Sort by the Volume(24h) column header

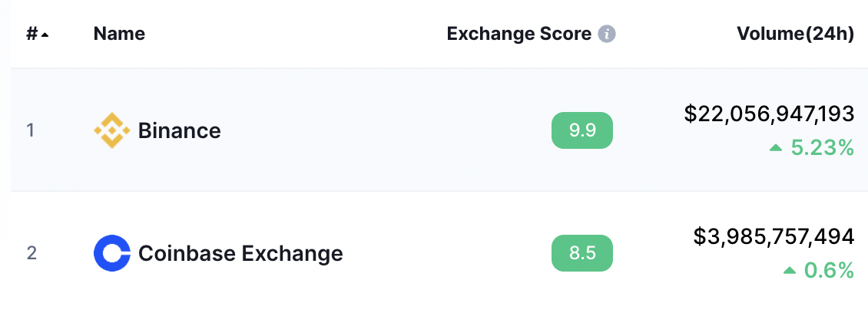[x=796, y=35]
